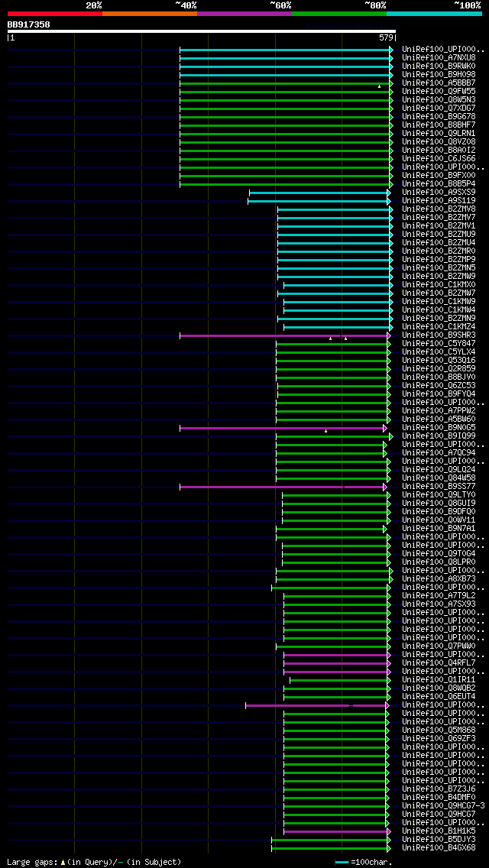Open hit UniRef100_A8XB73
489x868 pixels.
tap(439, 578)
